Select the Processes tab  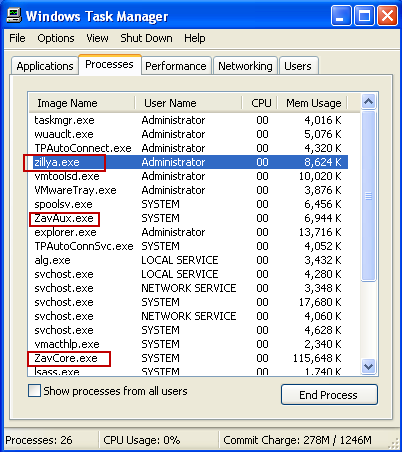(x=109, y=64)
